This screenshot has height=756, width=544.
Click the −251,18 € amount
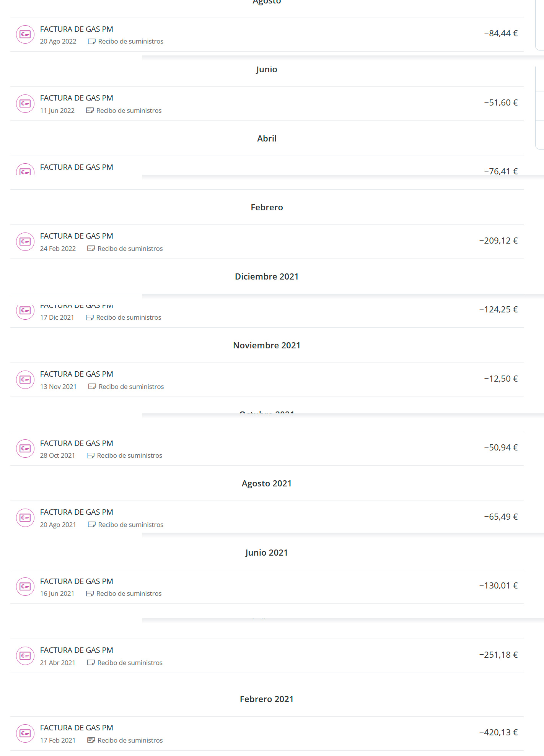498,655
